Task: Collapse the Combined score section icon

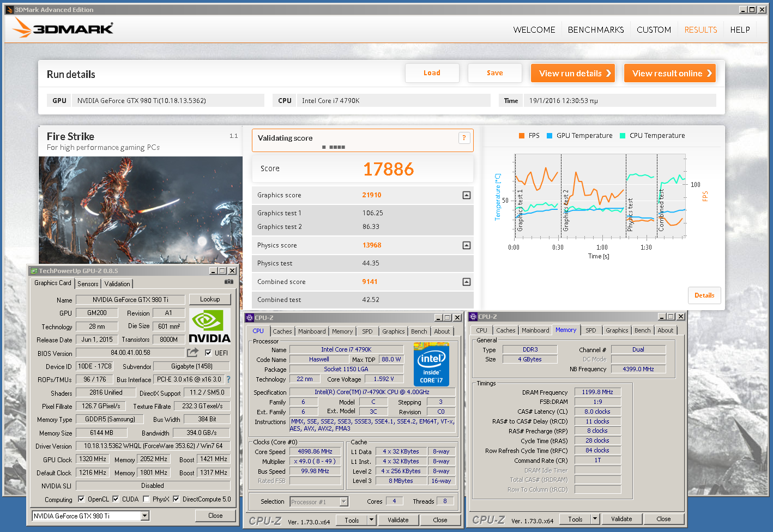Action: [467, 282]
